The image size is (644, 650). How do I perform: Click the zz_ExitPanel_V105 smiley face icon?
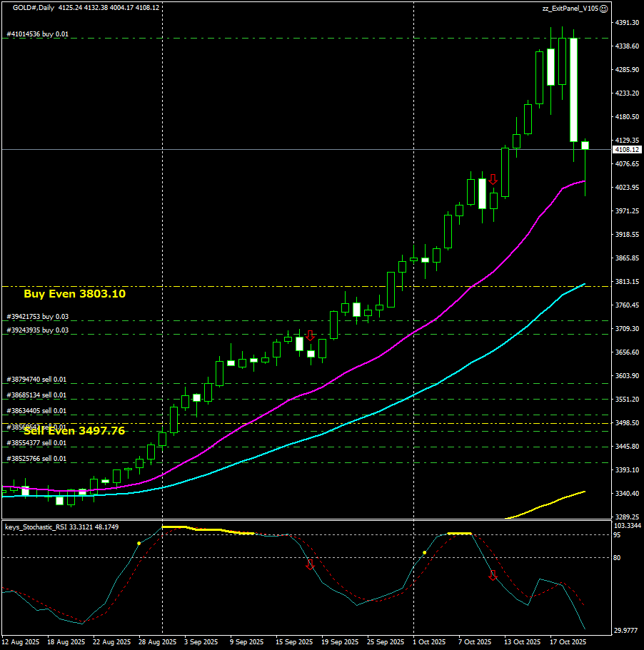(x=604, y=9)
